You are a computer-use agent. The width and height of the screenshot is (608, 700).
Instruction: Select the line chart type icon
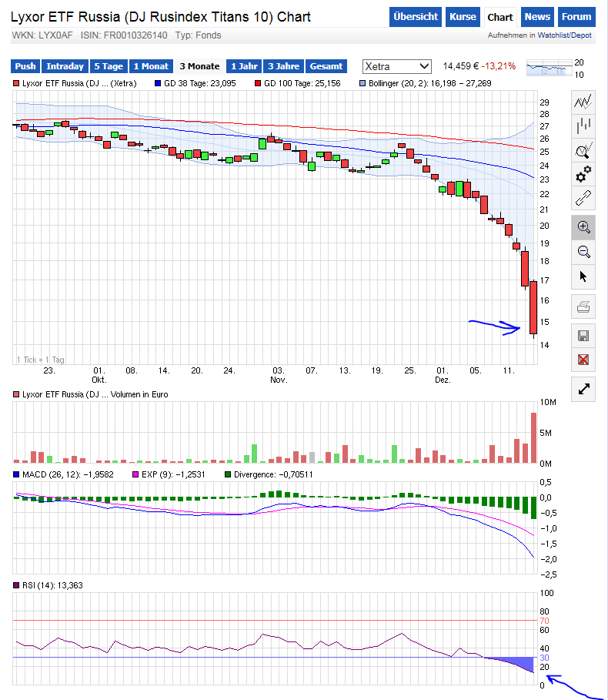click(x=583, y=102)
